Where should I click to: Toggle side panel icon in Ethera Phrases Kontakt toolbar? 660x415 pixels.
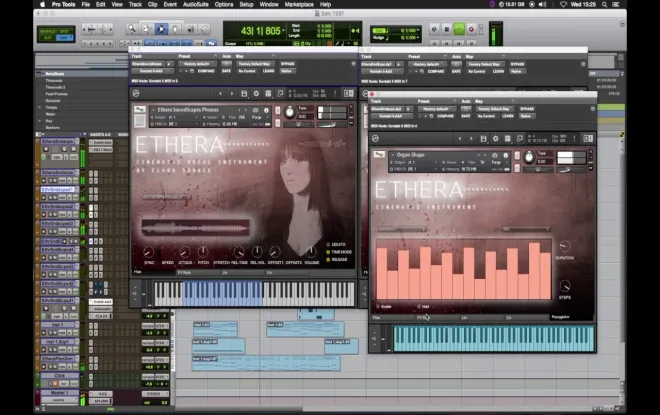(x=349, y=93)
